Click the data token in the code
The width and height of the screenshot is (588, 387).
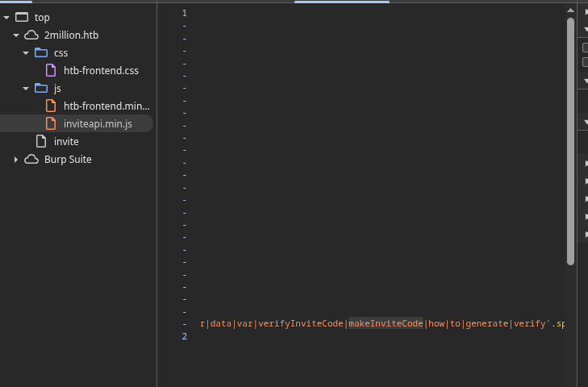coord(221,323)
